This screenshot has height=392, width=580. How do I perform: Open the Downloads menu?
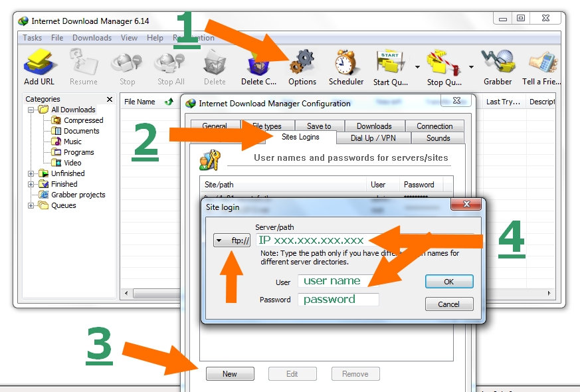pos(92,38)
